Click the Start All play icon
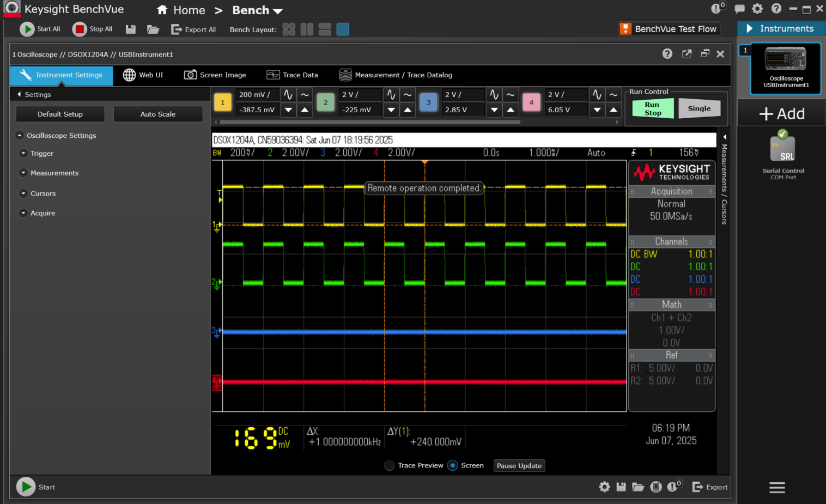826x504 pixels. click(27, 29)
